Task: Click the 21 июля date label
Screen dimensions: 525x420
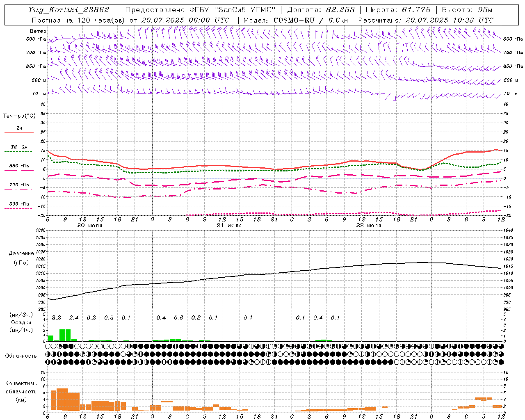Action: click(x=229, y=226)
